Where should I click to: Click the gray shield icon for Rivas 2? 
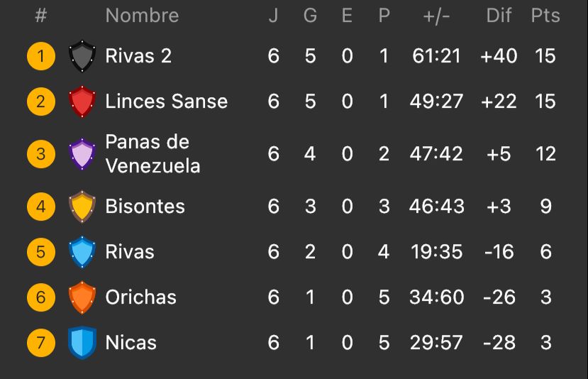(82, 56)
